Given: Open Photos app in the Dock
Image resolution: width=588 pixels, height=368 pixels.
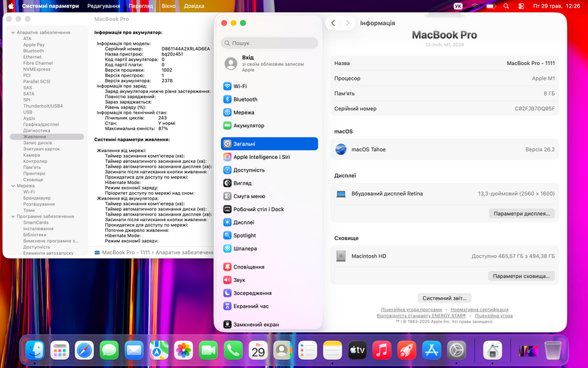Looking at the screenshot, I should click(x=184, y=350).
